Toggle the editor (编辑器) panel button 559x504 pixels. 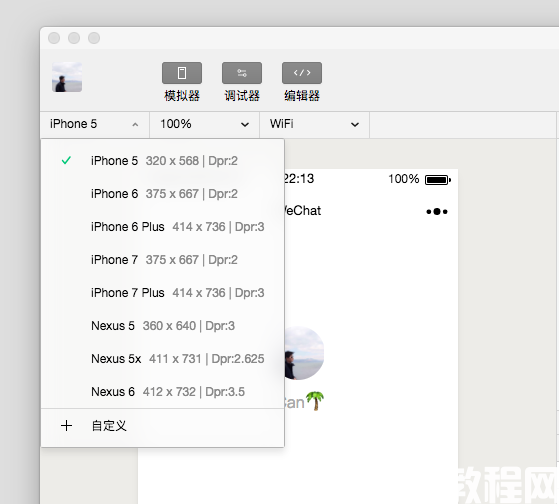[x=302, y=73]
